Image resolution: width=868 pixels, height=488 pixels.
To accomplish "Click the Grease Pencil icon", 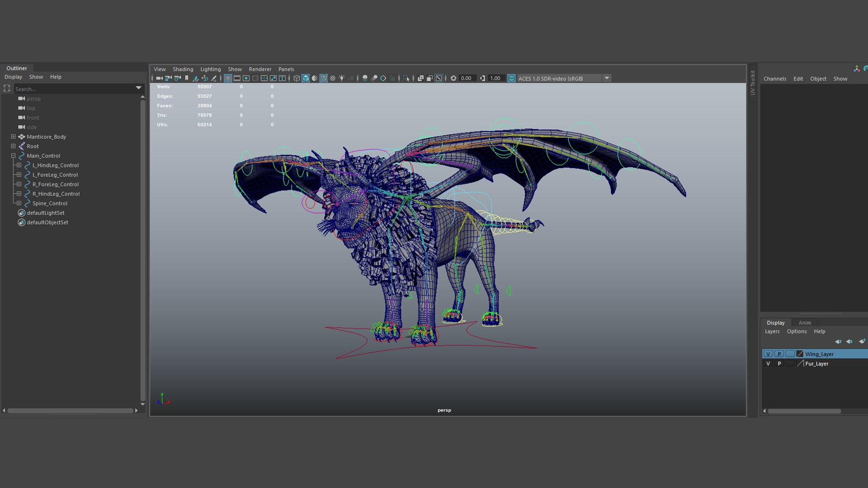I will point(213,78).
